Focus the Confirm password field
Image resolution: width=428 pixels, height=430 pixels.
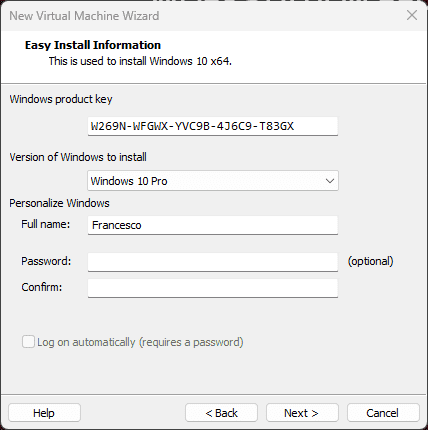[x=213, y=288]
